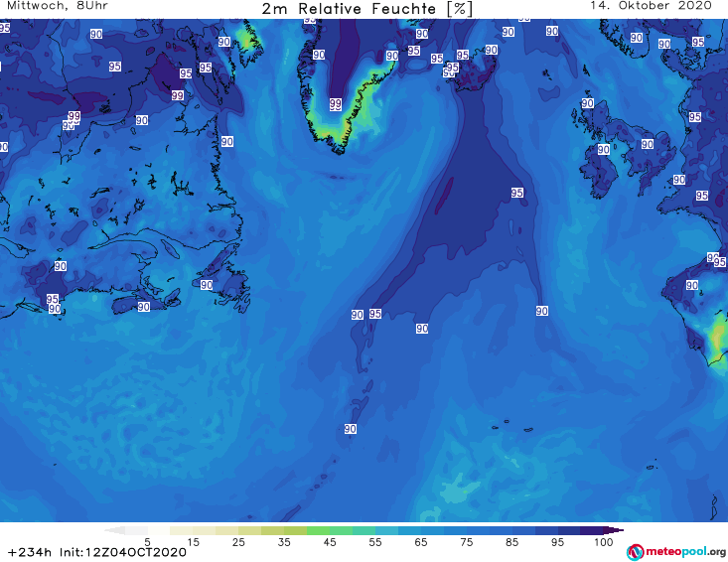The width and height of the screenshot is (728, 562).
Task: Click the '15' tick label on the colorbar
Action: coord(193,542)
